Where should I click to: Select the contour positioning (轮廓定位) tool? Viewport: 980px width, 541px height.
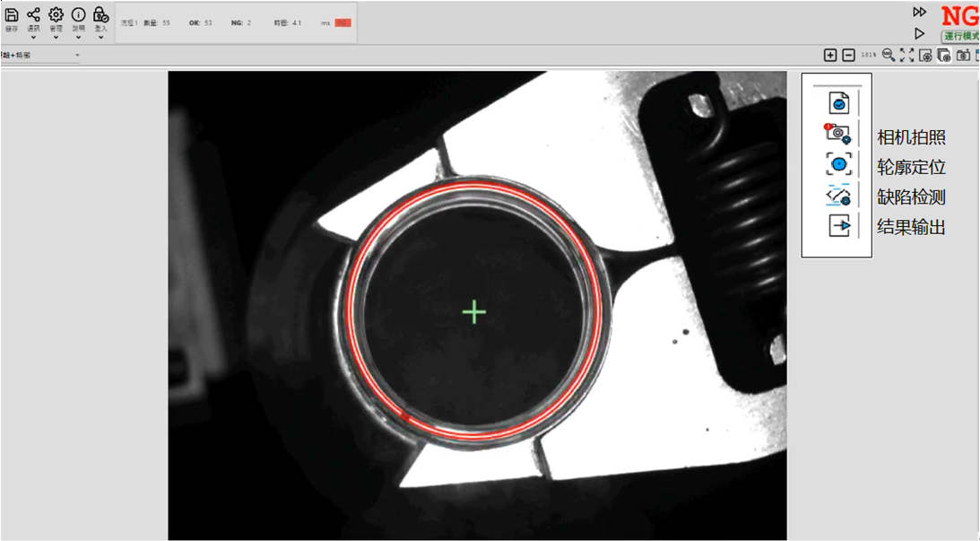[838, 165]
